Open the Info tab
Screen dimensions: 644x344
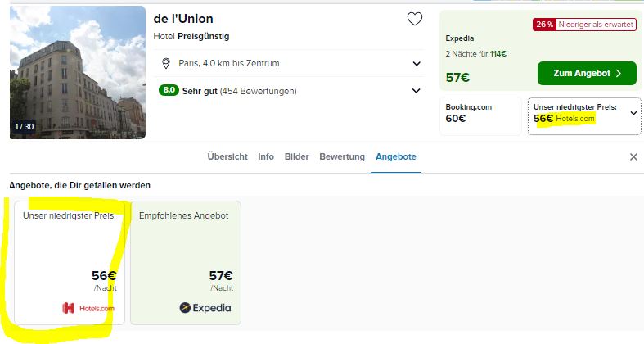[x=266, y=156]
